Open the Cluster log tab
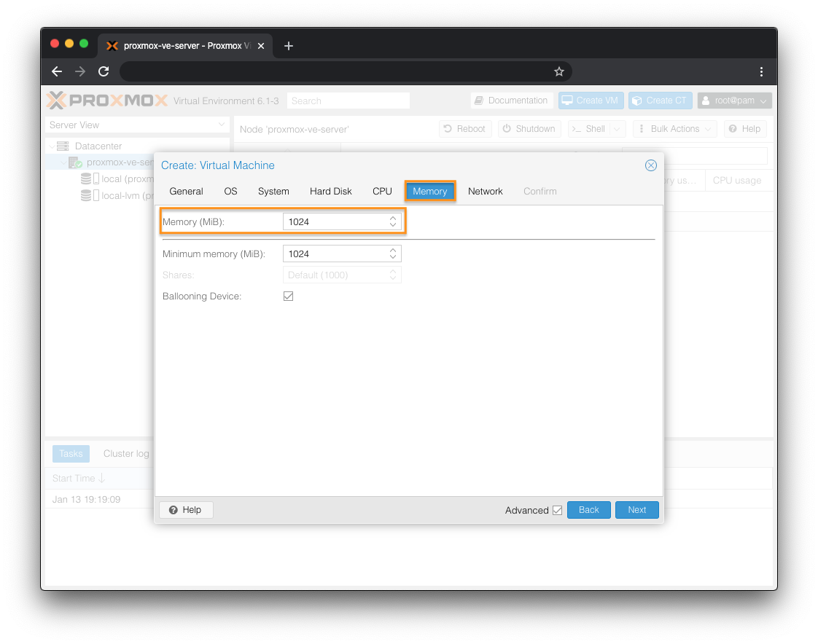The height and width of the screenshot is (644, 818). pyautogui.click(x=126, y=454)
